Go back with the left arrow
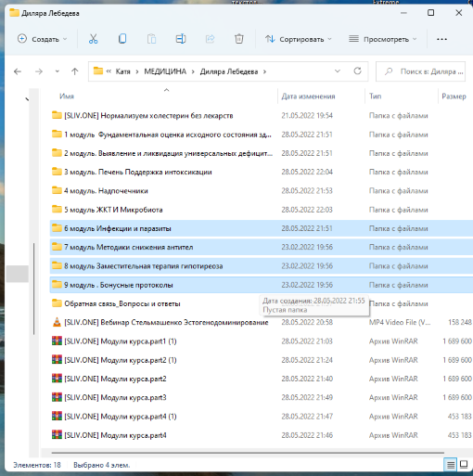The width and height of the screenshot is (473, 476). tap(18, 71)
